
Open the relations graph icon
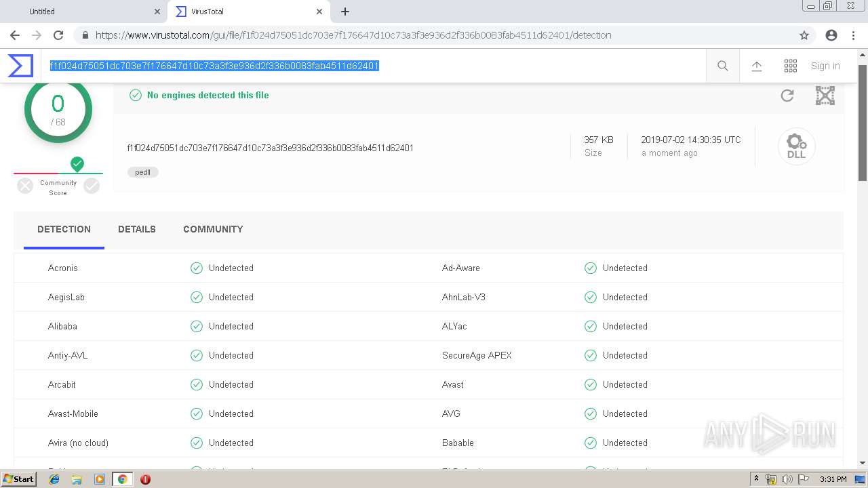pyautogui.click(x=825, y=96)
